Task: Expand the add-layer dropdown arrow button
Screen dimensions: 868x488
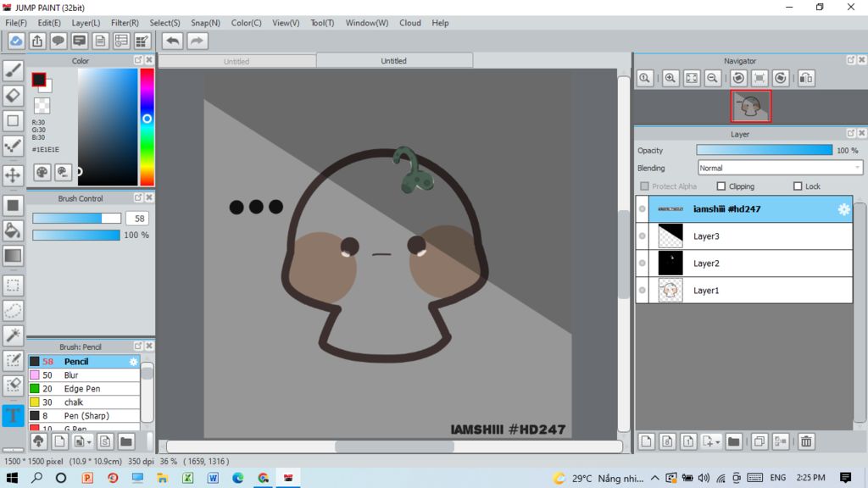Action: [711, 441]
